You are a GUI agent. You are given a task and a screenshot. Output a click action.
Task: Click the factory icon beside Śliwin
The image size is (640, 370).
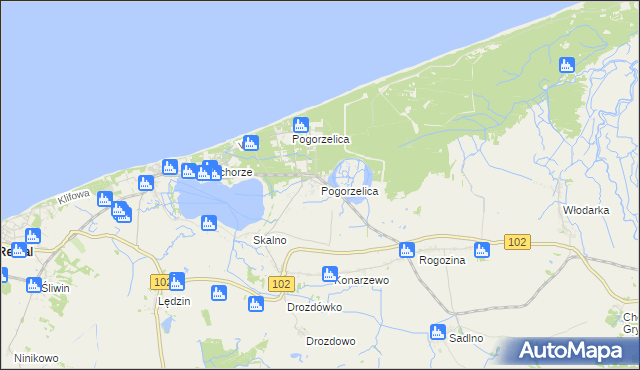34,285
